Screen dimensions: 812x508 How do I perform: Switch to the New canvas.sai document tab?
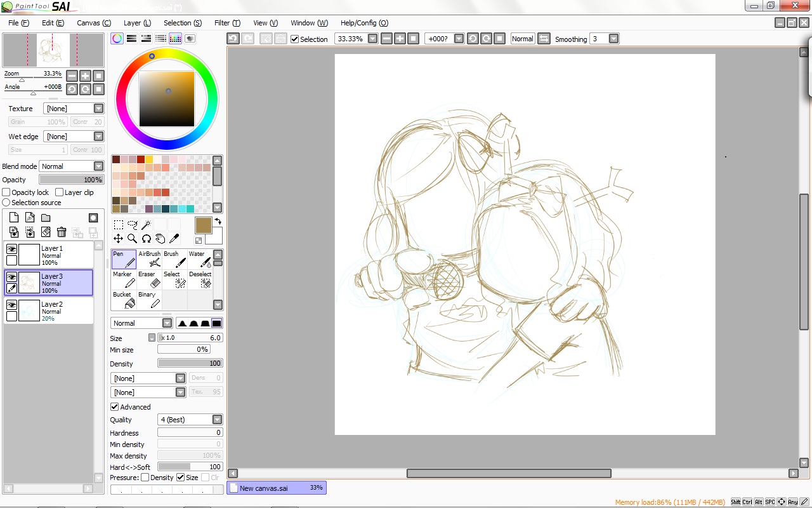point(277,488)
